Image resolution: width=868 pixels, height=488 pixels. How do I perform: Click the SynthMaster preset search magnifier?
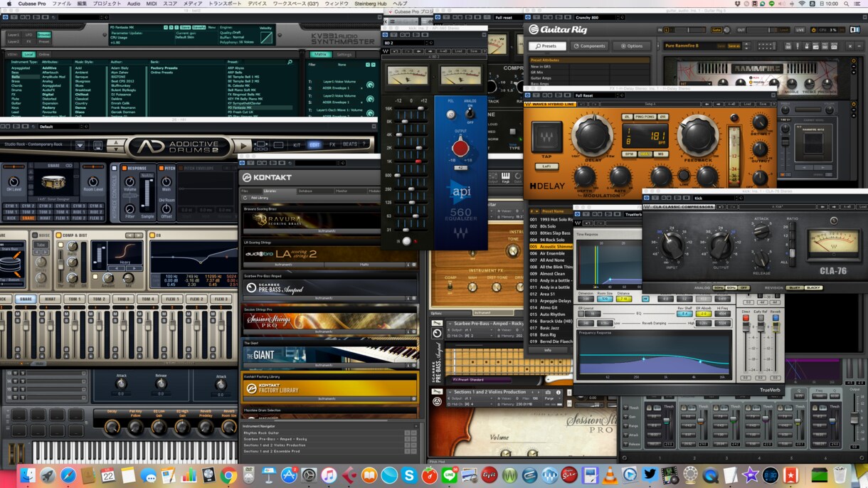click(x=290, y=62)
